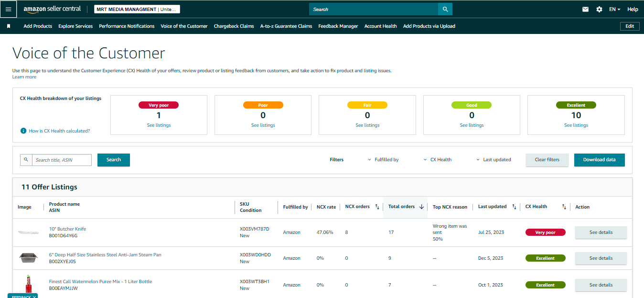Click the Amazon Seller Central logo

point(52,9)
